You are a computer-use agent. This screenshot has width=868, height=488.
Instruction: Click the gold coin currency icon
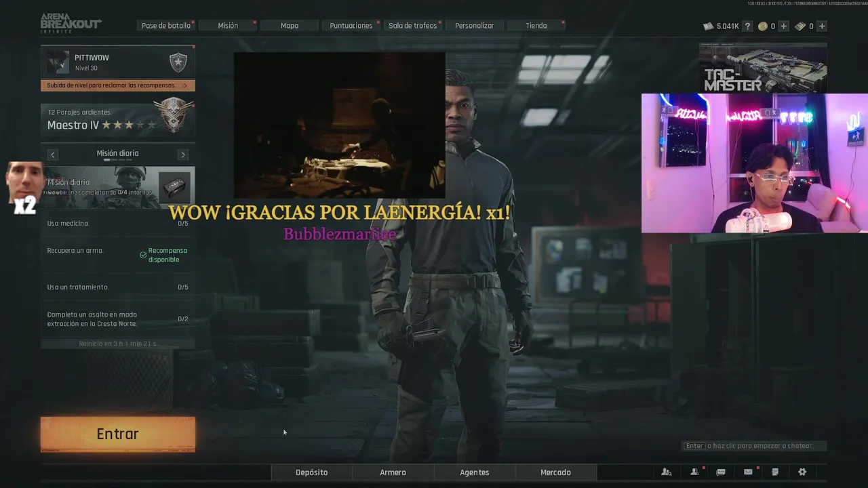point(762,26)
